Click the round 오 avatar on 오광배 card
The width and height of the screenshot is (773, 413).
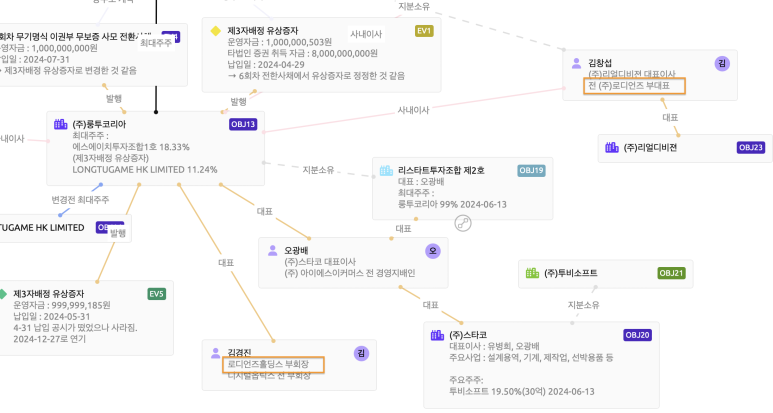coord(433,251)
